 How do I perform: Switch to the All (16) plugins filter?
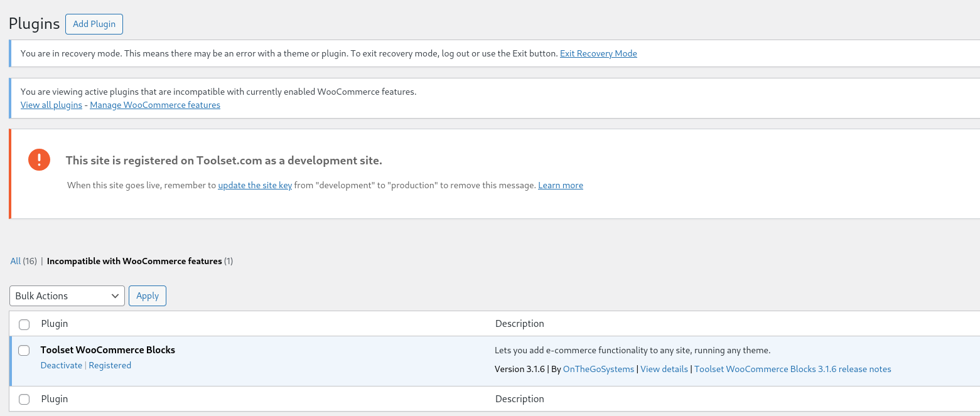point(16,261)
